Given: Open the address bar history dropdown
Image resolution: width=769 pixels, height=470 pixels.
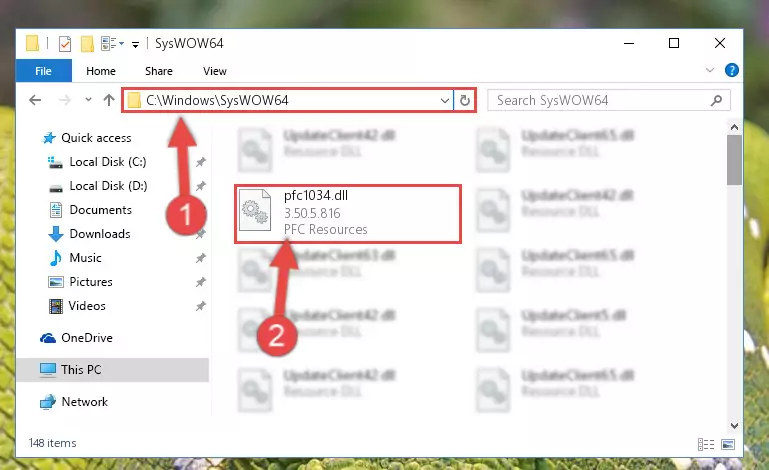Looking at the screenshot, I should (x=444, y=101).
